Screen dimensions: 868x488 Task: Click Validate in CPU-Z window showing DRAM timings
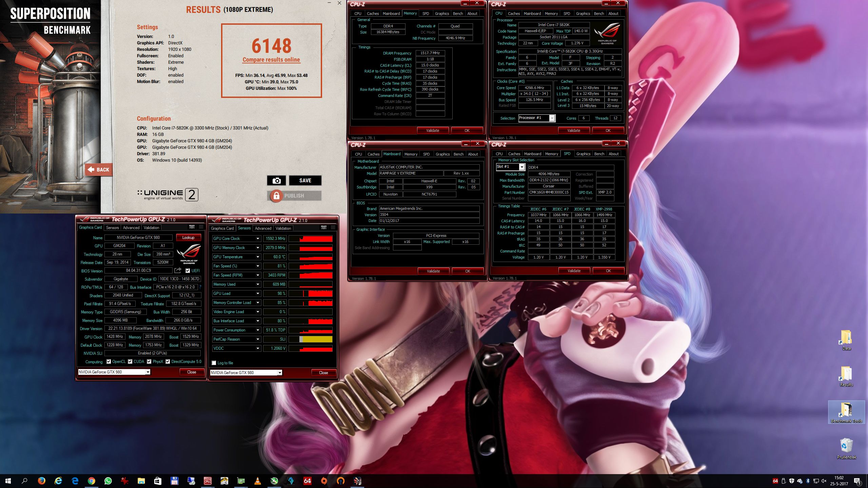(433, 130)
